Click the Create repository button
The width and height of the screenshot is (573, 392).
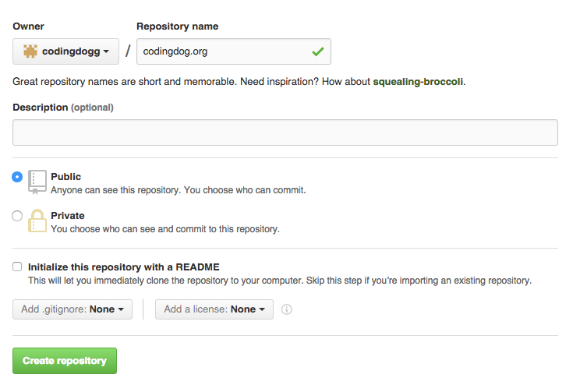pyautogui.click(x=65, y=361)
